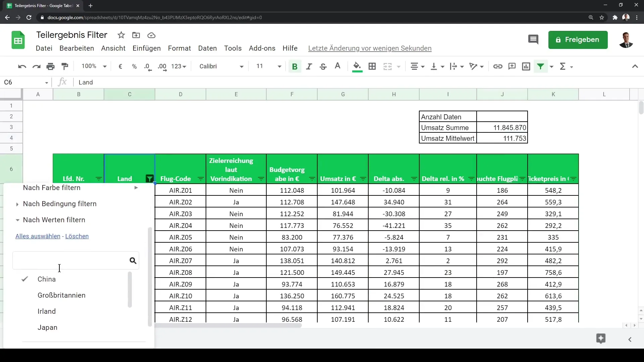This screenshot has width=644, height=362.
Task: Click the Google Sheets home logo
Action: point(18,41)
